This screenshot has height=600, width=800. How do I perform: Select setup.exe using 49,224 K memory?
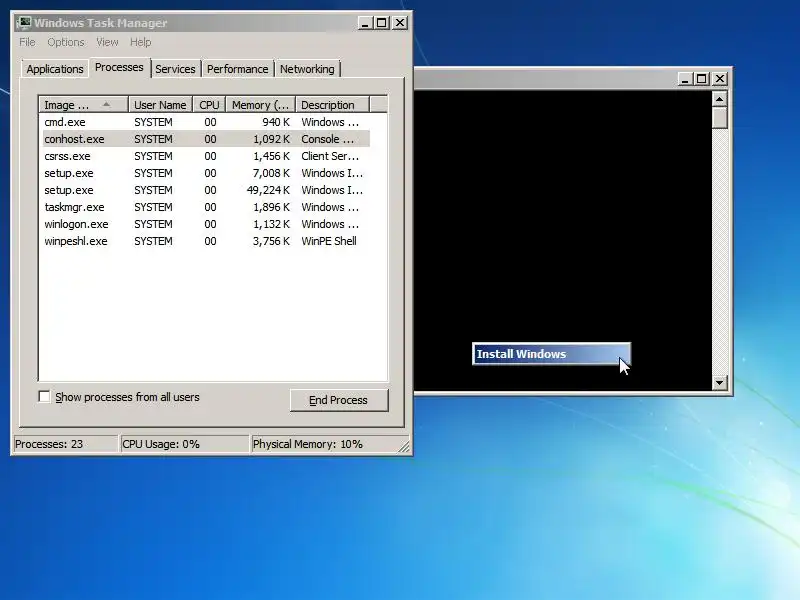pyautogui.click(x=206, y=190)
